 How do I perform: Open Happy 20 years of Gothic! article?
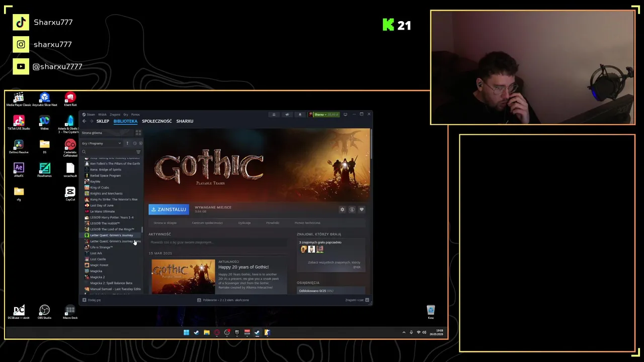pos(244,267)
